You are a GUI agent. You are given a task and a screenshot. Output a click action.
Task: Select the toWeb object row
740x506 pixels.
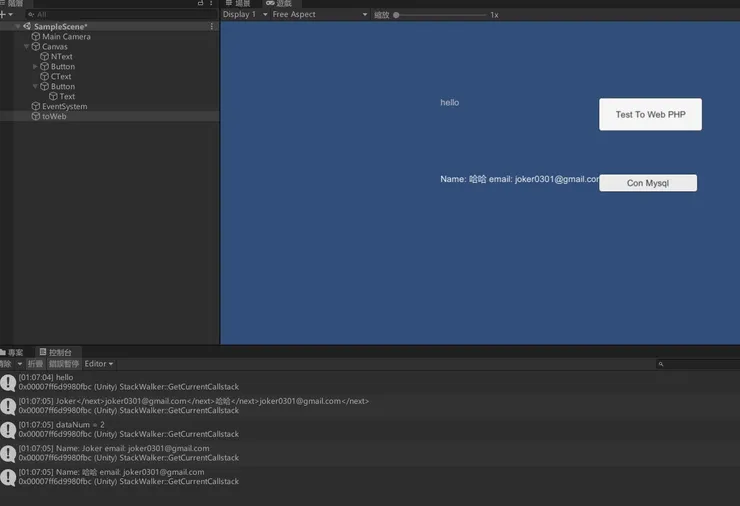tap(109, 116)
